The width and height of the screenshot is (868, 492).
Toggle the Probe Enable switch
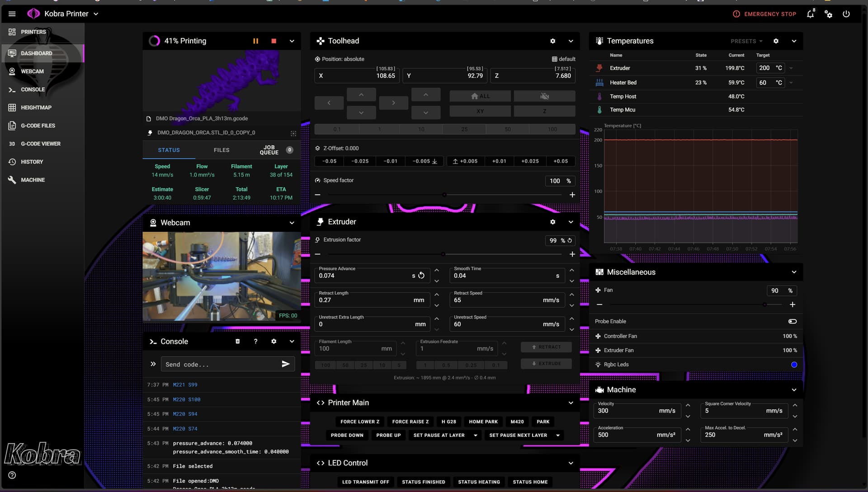[793, 321]
